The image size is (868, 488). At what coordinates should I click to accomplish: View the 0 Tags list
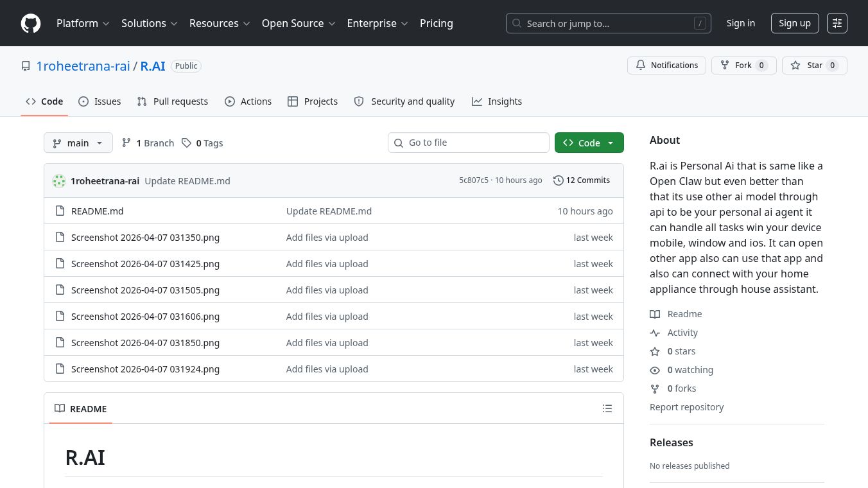[x=202, y=143]
